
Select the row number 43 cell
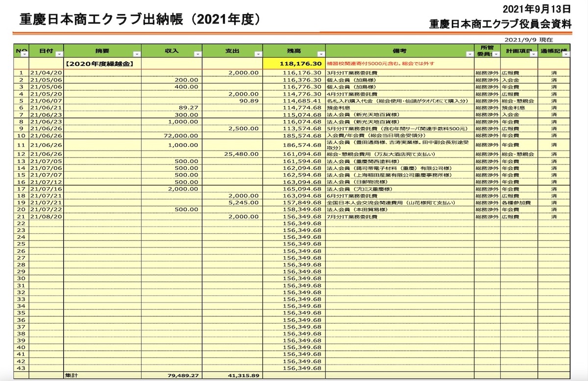(x=21, y=368)
